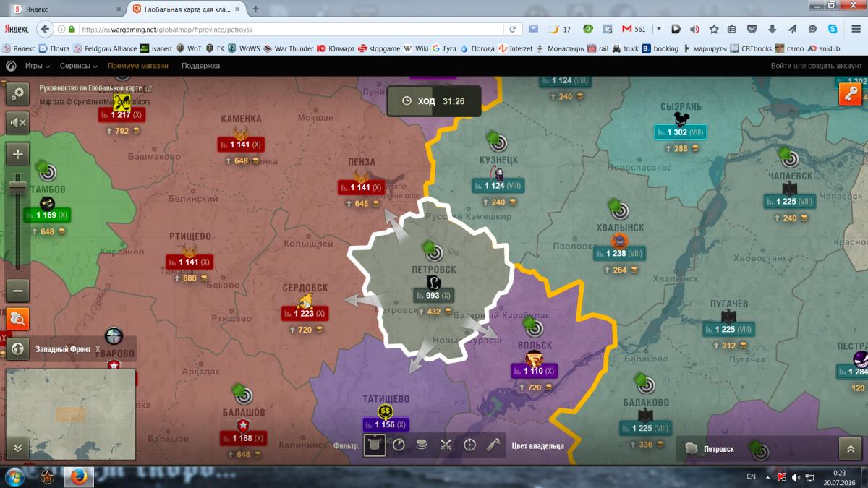The image size is (868, 488).
Task: Collapse the minimap with the double-chevron button
Action: (18, 448)
